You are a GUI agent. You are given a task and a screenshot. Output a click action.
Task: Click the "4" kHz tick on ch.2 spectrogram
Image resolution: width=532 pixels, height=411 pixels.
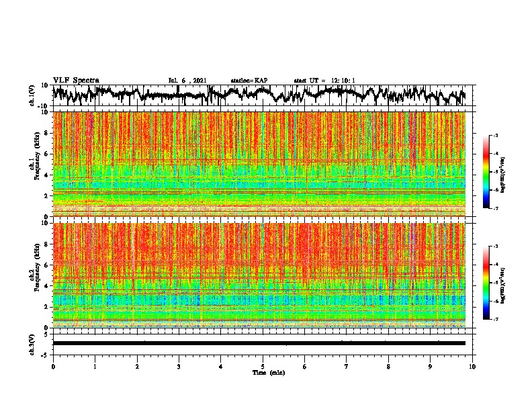pos(46,286)
